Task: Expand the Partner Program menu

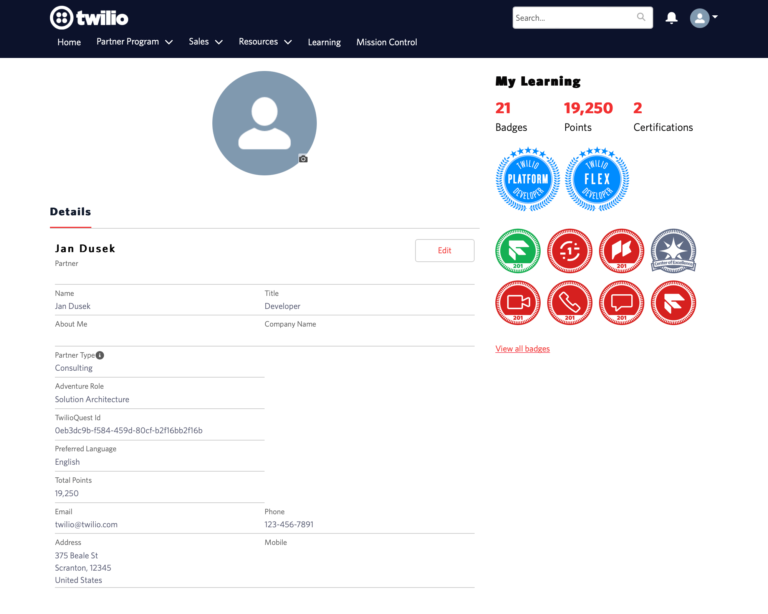Action: (134, 42)
